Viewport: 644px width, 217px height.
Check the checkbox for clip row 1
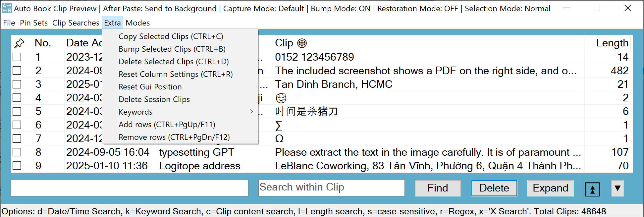pos(17,57)
